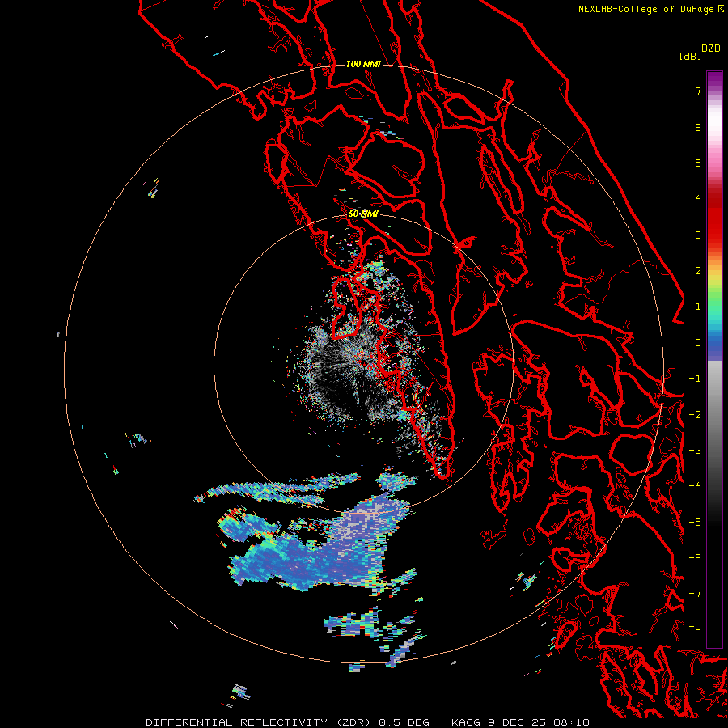Click the 100 NMI range ring label
The width and height of the screenshot is (728, 728).
[363, 64]
